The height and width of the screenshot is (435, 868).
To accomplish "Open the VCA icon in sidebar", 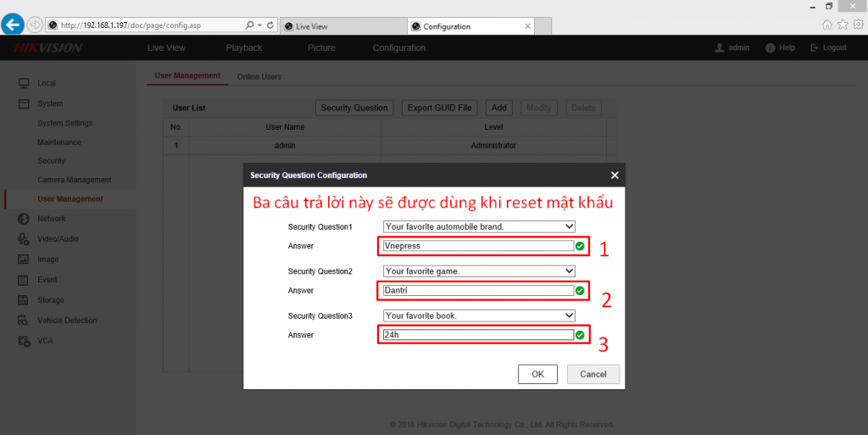I will click(24, 341).
